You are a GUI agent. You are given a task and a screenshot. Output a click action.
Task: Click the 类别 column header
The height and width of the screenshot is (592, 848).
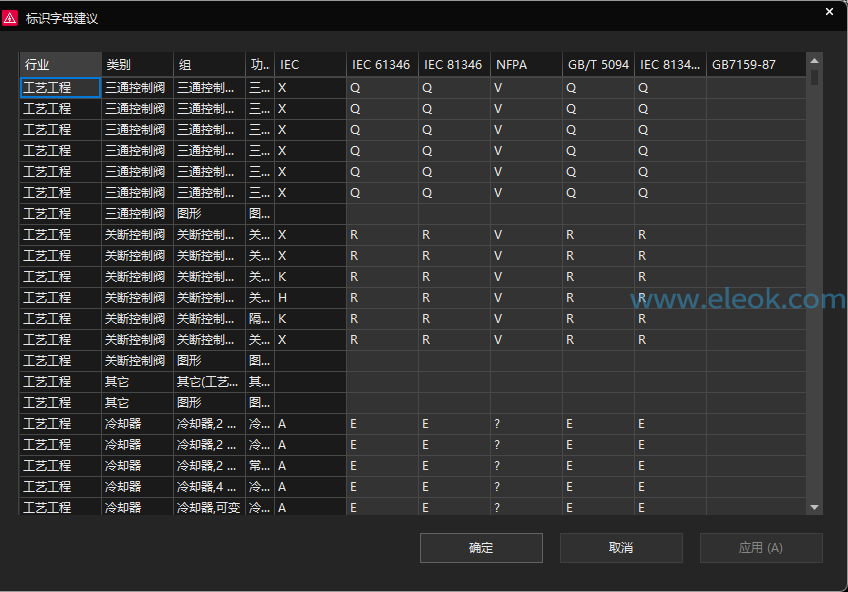tap(137, 65)
